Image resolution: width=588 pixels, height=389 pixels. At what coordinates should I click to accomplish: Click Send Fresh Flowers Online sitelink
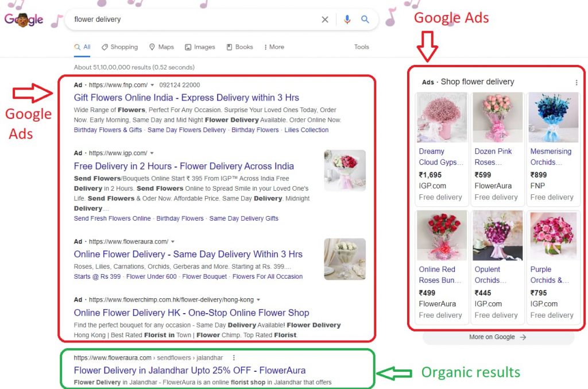click(x=112, y=218)
